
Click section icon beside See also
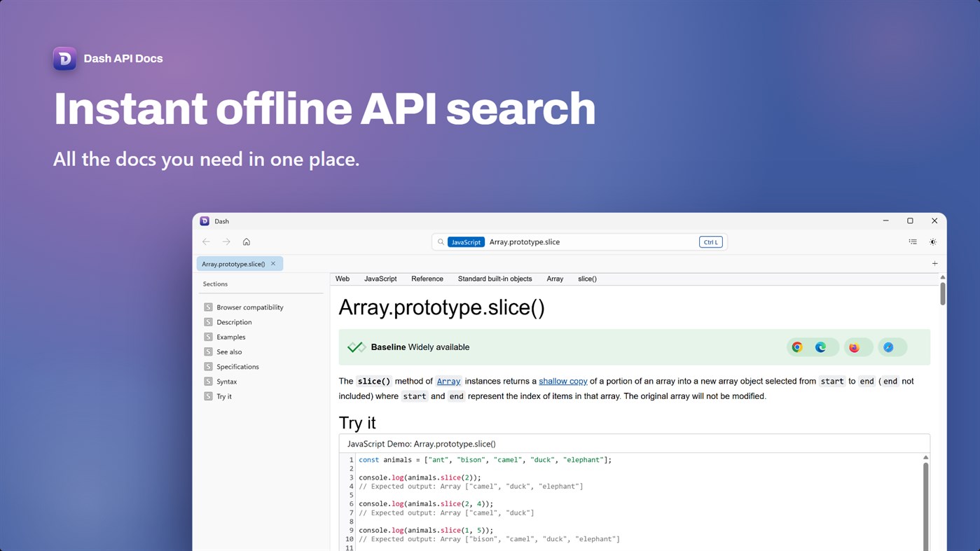[x=208, y=351]
